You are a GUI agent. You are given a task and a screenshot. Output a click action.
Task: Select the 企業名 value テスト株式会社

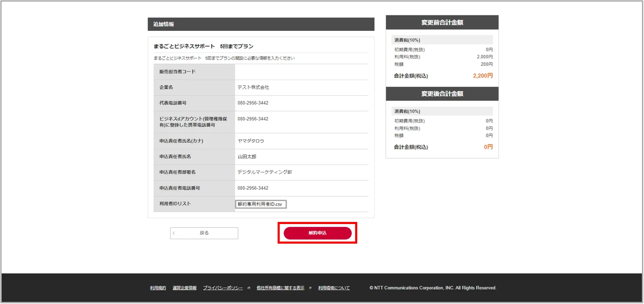[253, 87]
